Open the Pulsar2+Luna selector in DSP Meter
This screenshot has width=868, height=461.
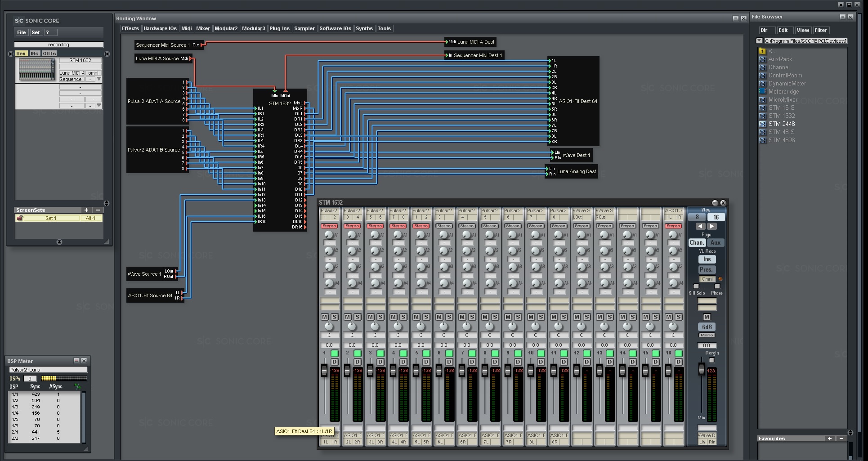click(48, 370)
